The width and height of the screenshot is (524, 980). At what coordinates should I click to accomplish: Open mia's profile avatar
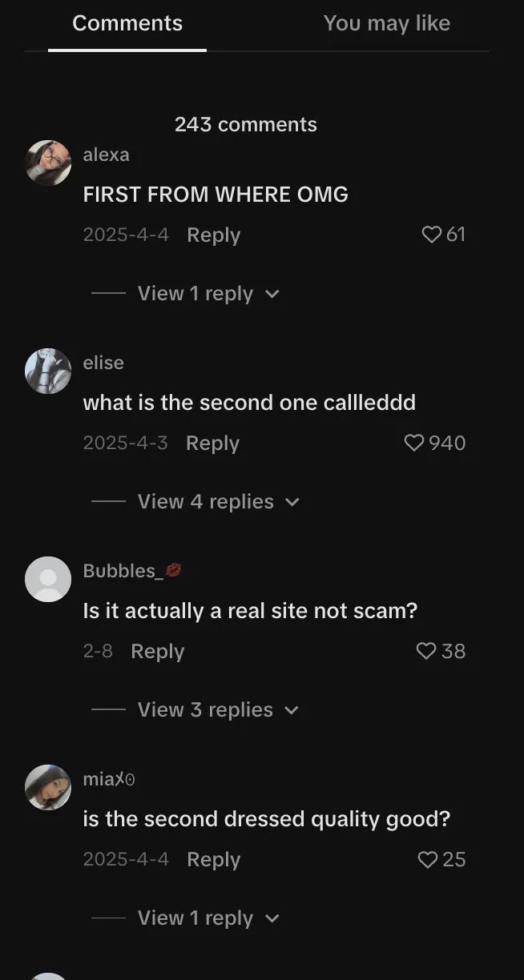[x=48, y=787]
